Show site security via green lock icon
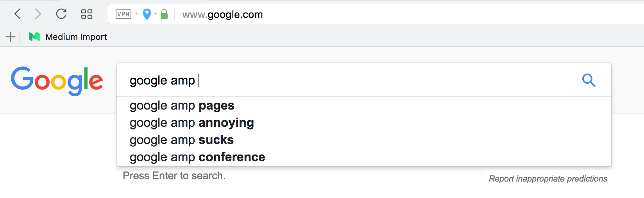This screenshot has width=644, height=198. 164,15
